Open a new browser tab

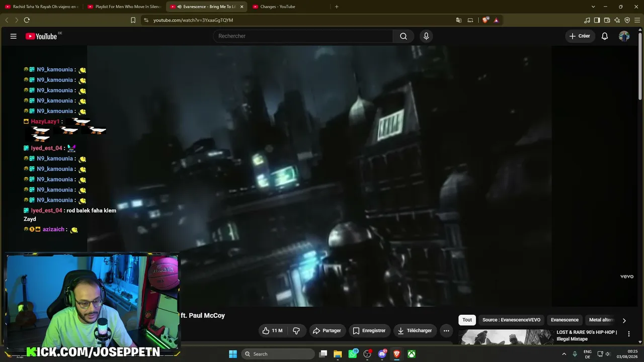[x=337, y=7]
